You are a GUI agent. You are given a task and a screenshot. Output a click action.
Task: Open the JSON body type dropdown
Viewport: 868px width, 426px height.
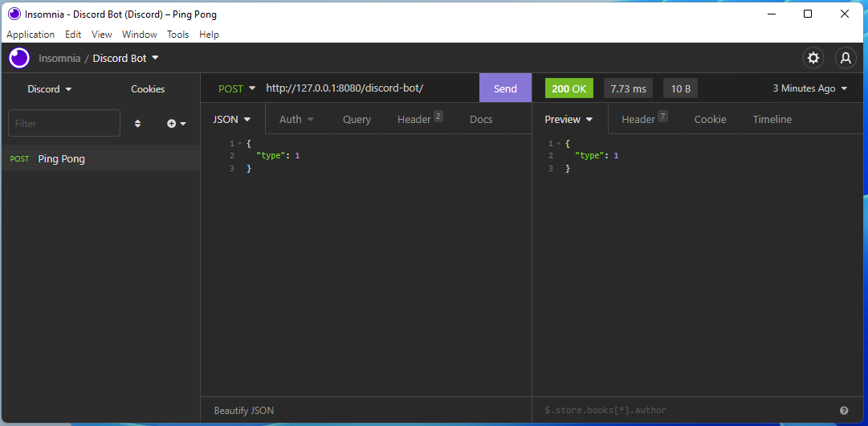(233, 119)
